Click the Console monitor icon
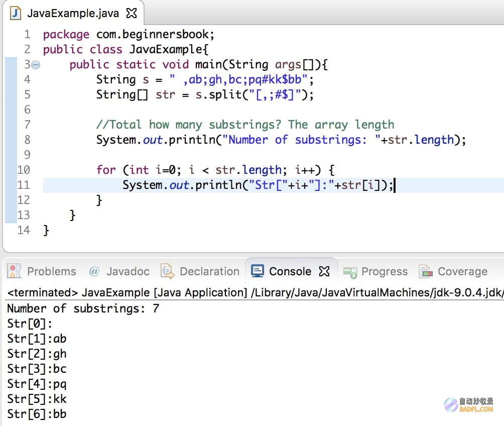504x426 pixels. [258, 271]
